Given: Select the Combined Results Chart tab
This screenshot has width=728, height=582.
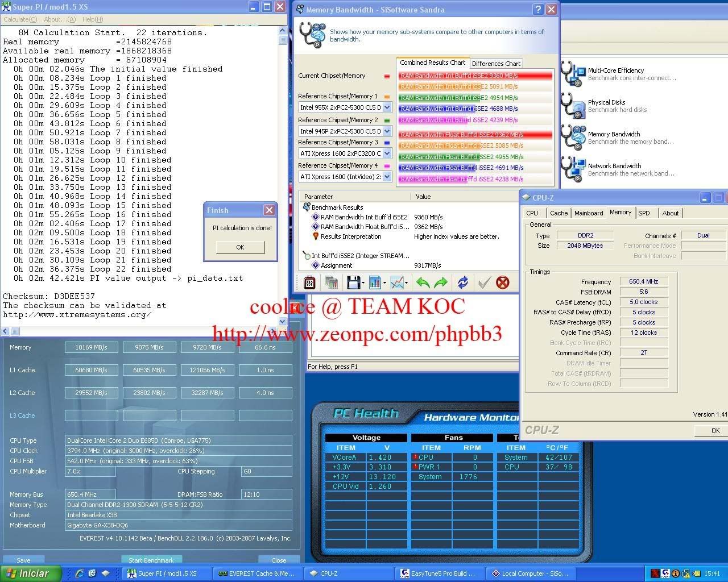Looking at the screenshot, I should 432,63.
